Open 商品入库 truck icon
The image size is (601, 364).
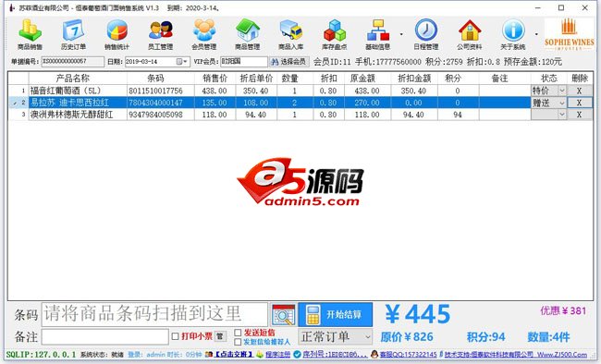[291, 34]
